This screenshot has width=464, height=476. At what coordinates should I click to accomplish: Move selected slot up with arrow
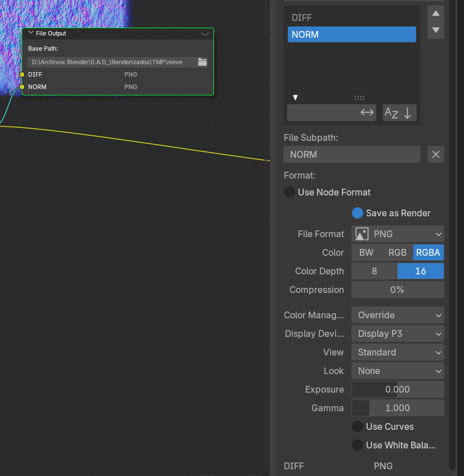pos(436,13)
